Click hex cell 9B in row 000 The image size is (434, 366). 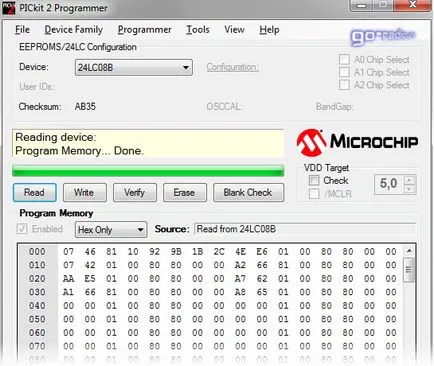(176, 251)
